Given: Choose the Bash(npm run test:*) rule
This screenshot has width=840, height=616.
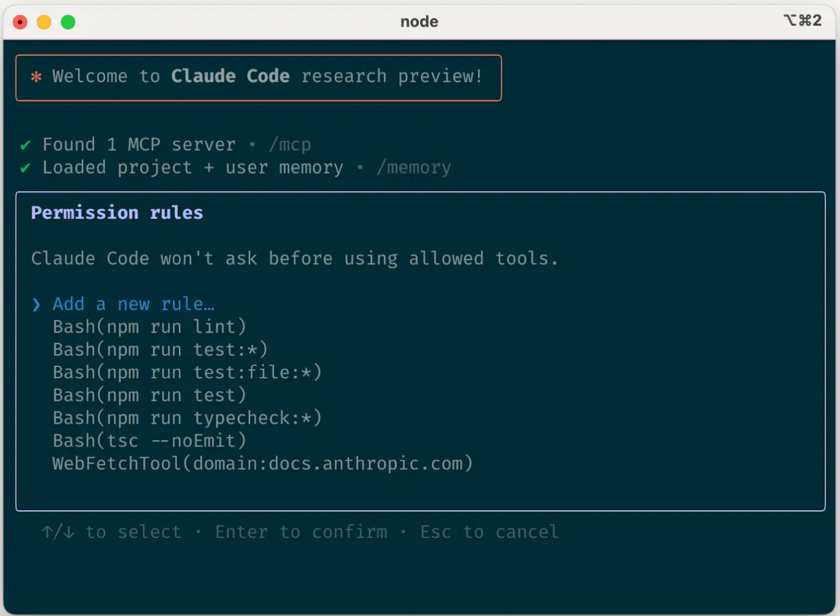Looking at the screenshot, I should pyautogui.click(x=160, y=350).
